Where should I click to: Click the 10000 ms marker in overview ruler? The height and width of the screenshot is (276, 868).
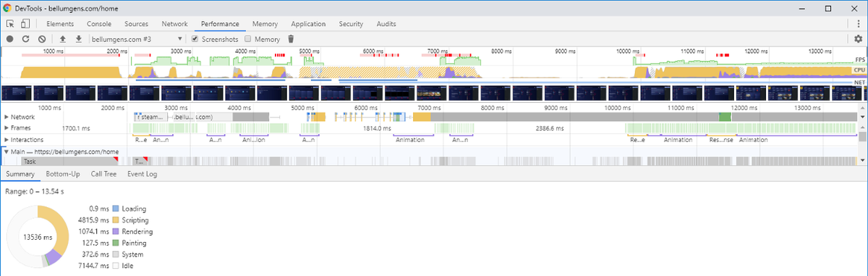629,51
